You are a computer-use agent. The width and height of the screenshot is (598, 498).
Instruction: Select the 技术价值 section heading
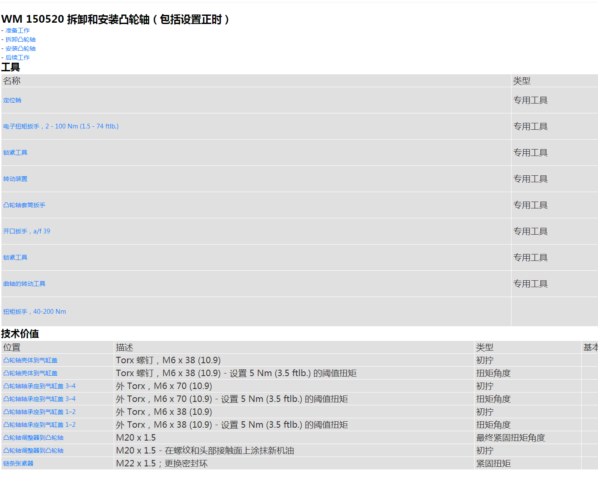[20, 334]
